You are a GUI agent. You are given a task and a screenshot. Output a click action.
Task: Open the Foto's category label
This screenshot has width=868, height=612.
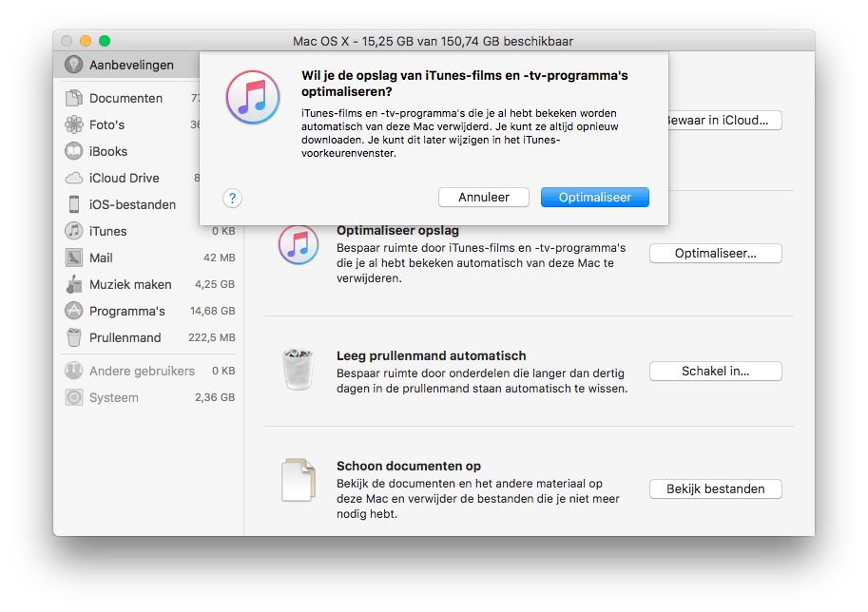[106, 125]
